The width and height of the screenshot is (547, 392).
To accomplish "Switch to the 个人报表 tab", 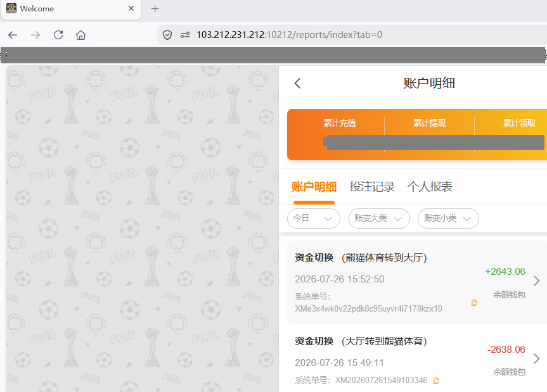I will 430,187.
